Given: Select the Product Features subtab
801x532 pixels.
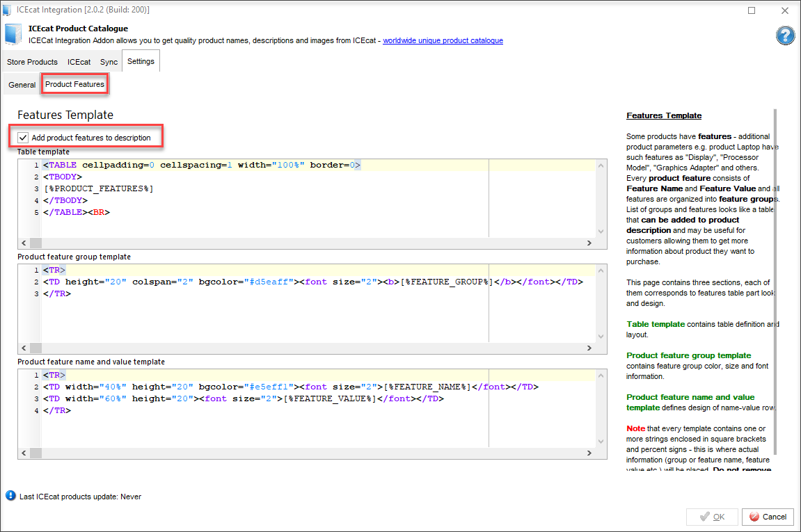Looking at the screenshot, I should [74, 84].
